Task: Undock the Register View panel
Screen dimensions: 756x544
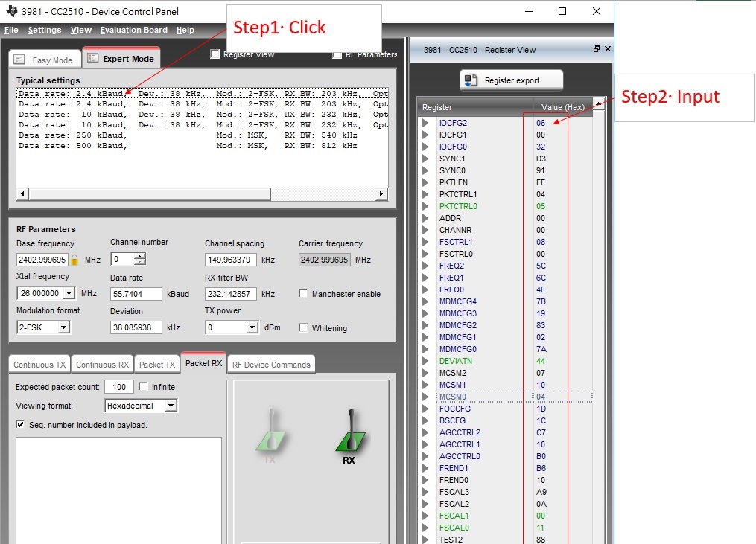Action: click(597, 48)
